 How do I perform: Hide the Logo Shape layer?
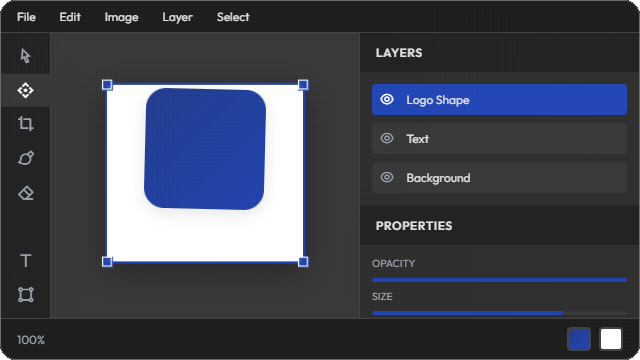(x=387, y=99)
